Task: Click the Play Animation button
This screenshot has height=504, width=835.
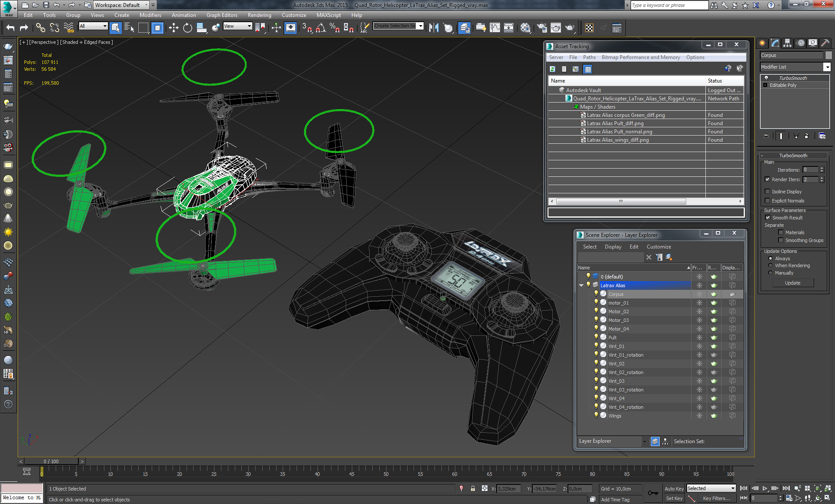Action: click(765, 488)
